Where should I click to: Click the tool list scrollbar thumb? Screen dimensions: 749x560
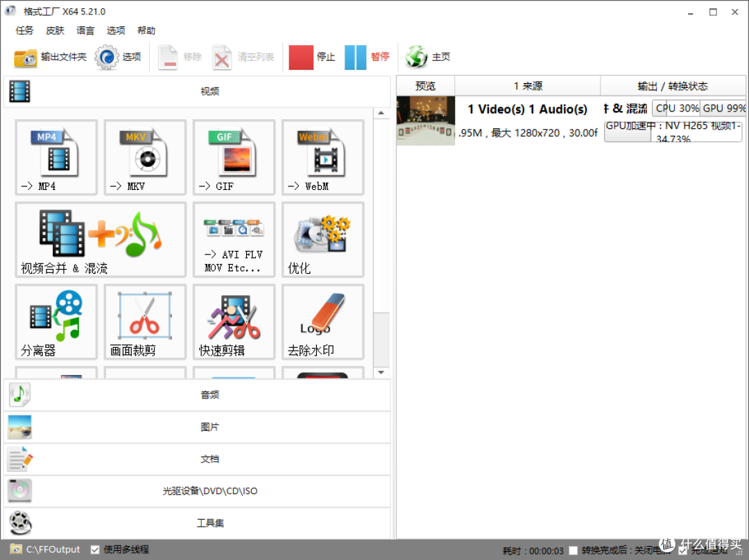pyautogui.click(x=381, y=340)
